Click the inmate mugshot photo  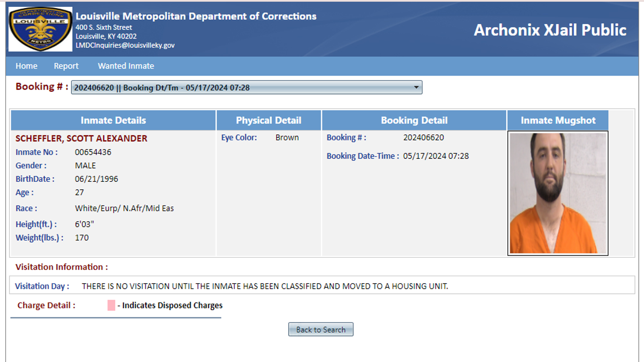pyautogui.click(x=558, y=193)
